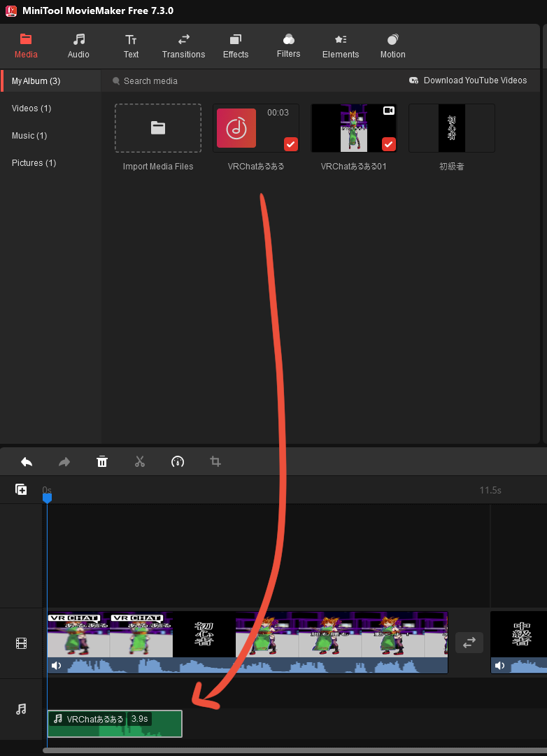Click the trash delete icon
Image resolution: width=547 pixels, height=756 pixels.
coord(102,462)
